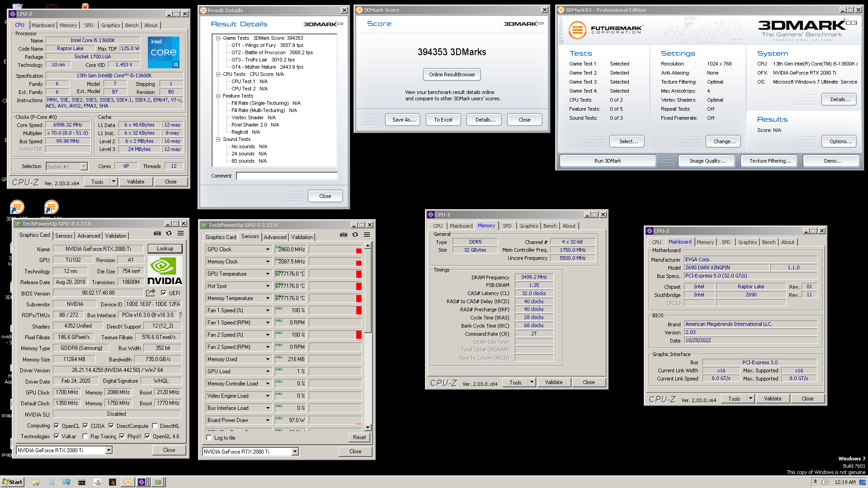Collapse the Game Tests tree node
The height and width of the screenshot is (488, 868).
218,38
